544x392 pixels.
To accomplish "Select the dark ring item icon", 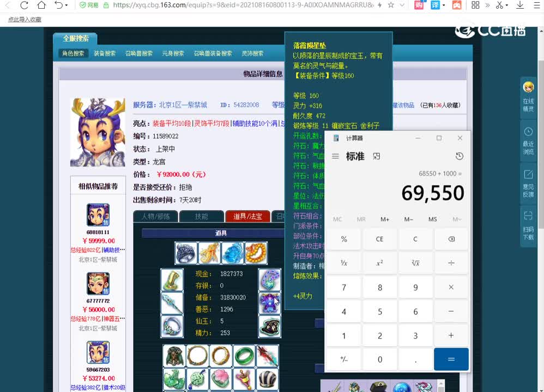I will (x=186, y=253).
